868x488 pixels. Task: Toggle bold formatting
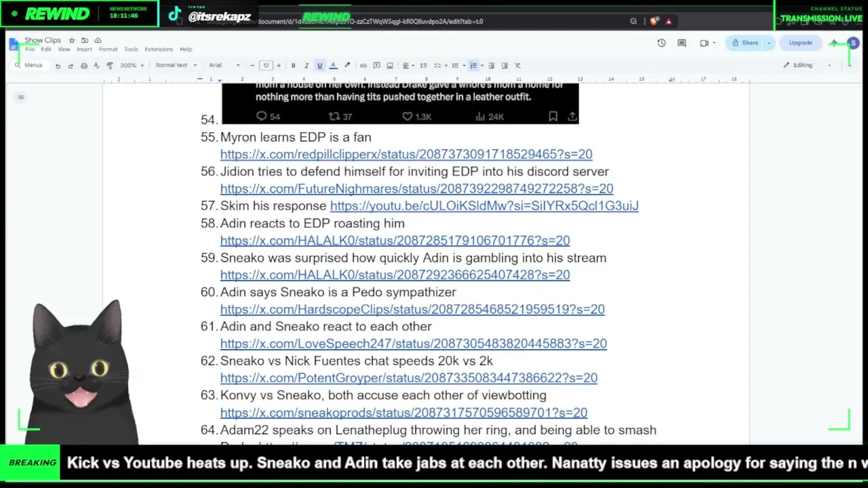(x=293, y=66)
